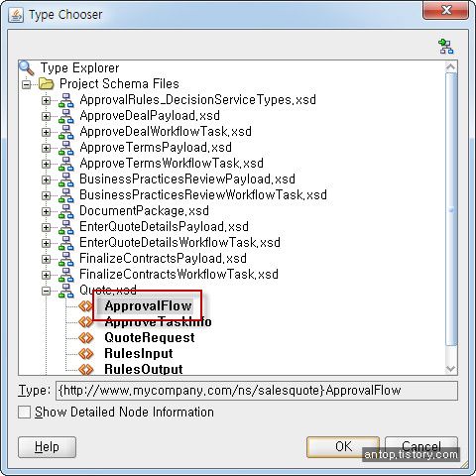Expand the EnterQuoteDetailsPayload.xsd node

click(46, 227)
